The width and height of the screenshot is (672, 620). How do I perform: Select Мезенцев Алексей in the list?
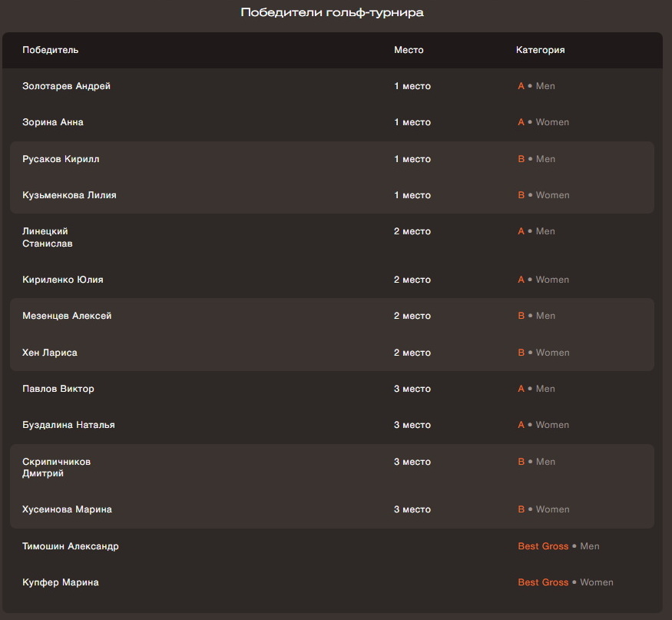click(x=67, y=316)
